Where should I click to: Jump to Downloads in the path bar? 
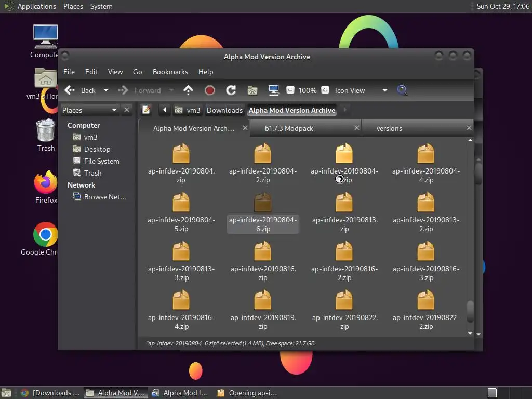[x=224, y=110]
